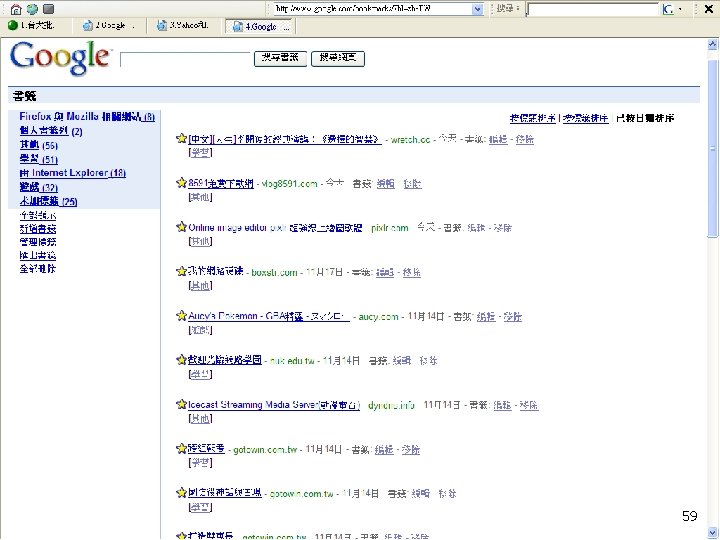Open the label with count (56)

[39, 146]
